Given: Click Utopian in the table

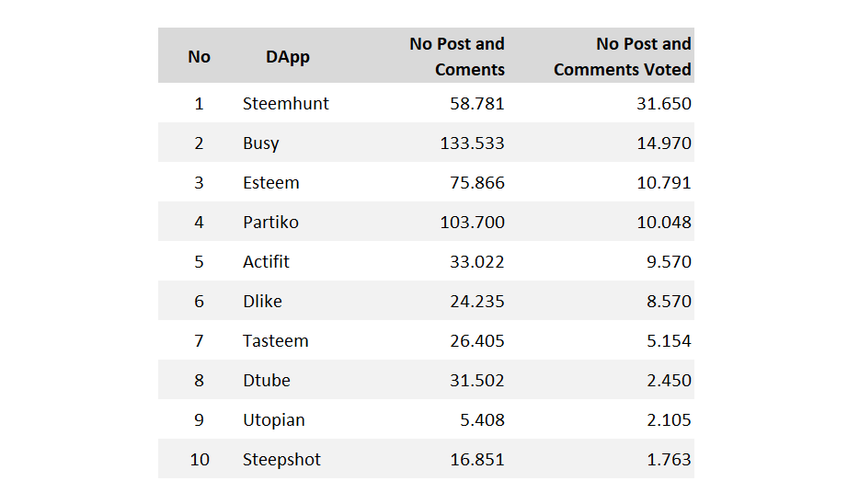Looking at the screenshot, I should coord(274,420).
